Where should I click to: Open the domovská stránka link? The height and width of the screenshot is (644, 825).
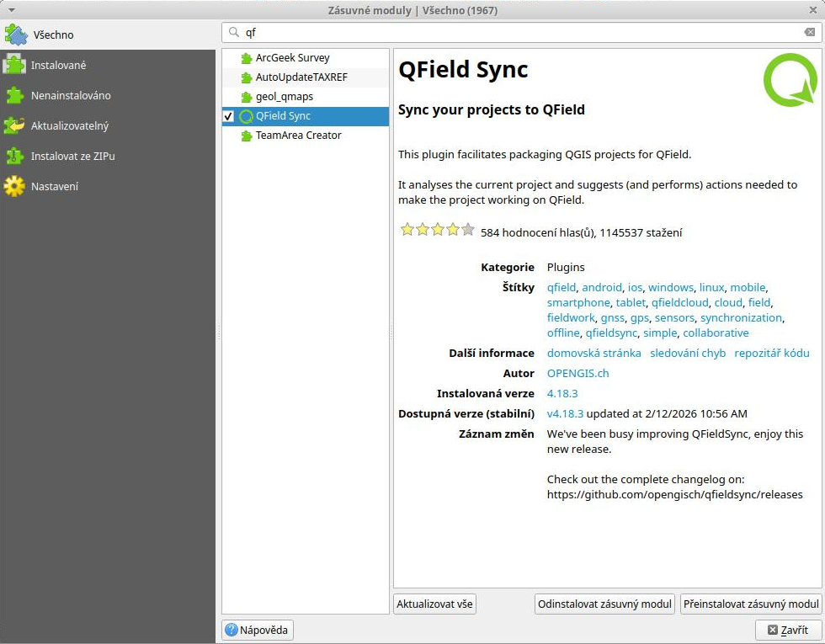[593, 353]
